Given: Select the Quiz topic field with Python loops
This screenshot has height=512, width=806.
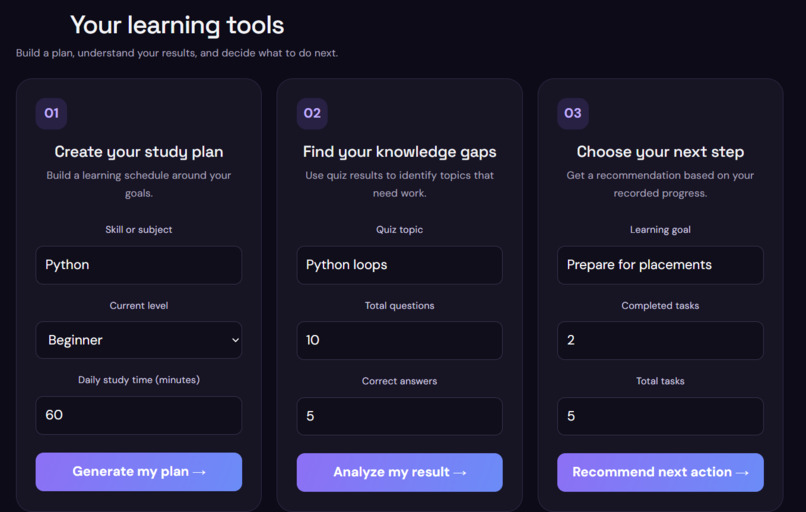Looking at the screenshot, I should [399, 265].
